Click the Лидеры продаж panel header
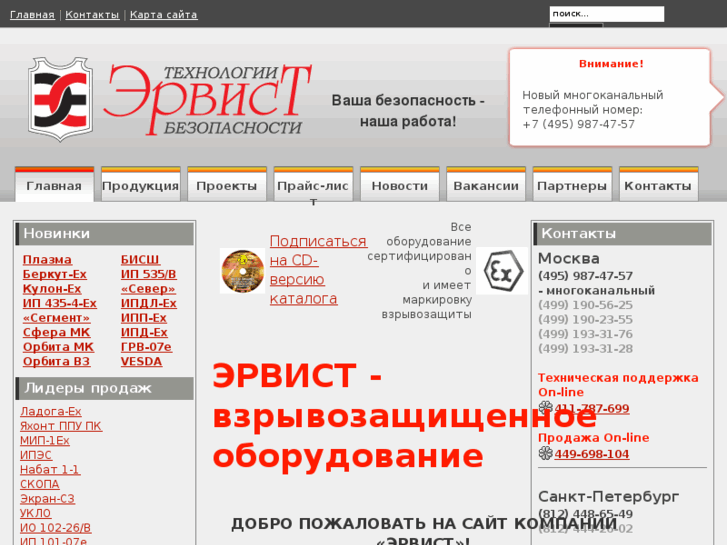This screenshot has height=545, width=727. pos(105,388)
